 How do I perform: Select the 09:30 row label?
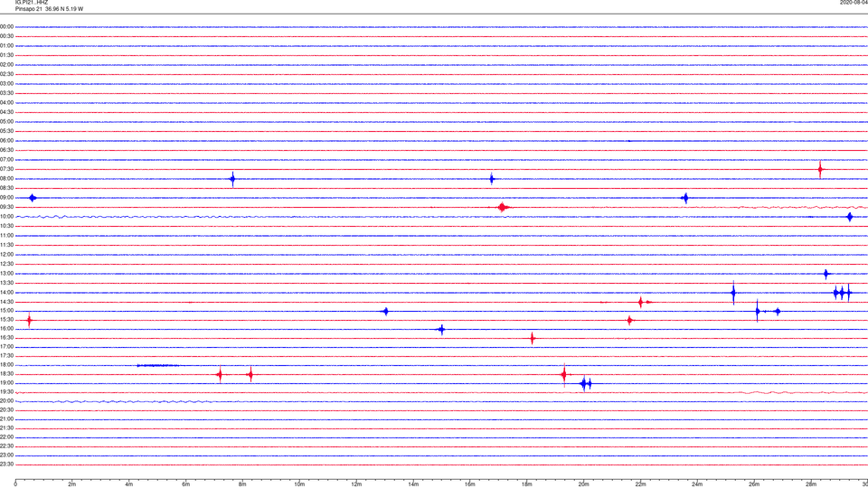[x=6, y=208]
